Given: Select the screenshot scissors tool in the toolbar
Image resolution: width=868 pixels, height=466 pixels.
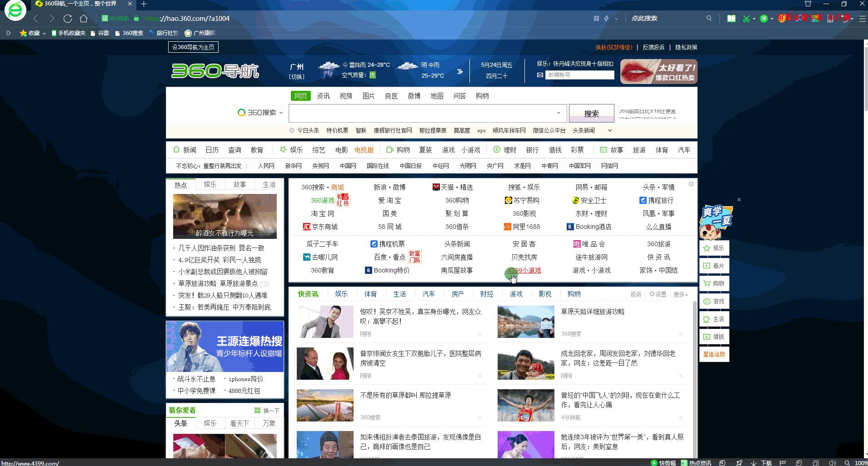Looking at the screenshot, I should [746, 19].
